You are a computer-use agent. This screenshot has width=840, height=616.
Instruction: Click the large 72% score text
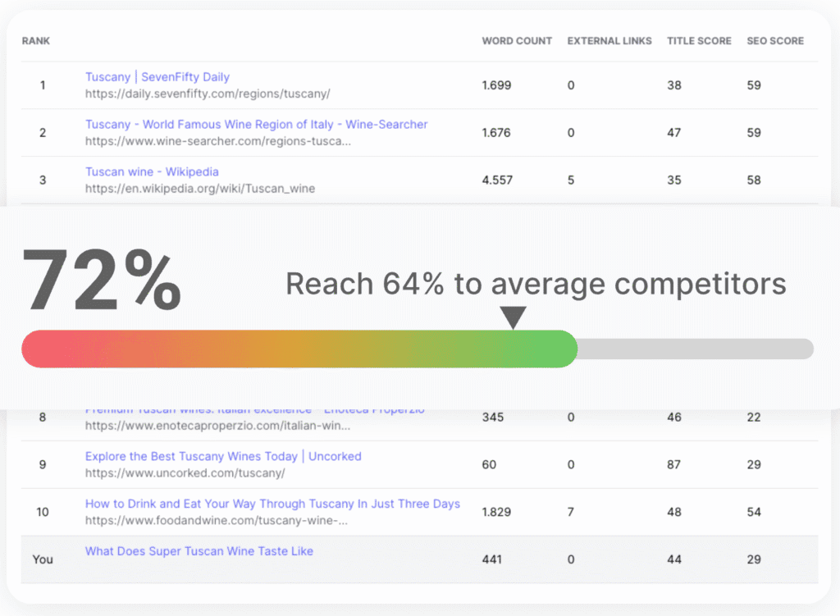click(x=100, y=279)
